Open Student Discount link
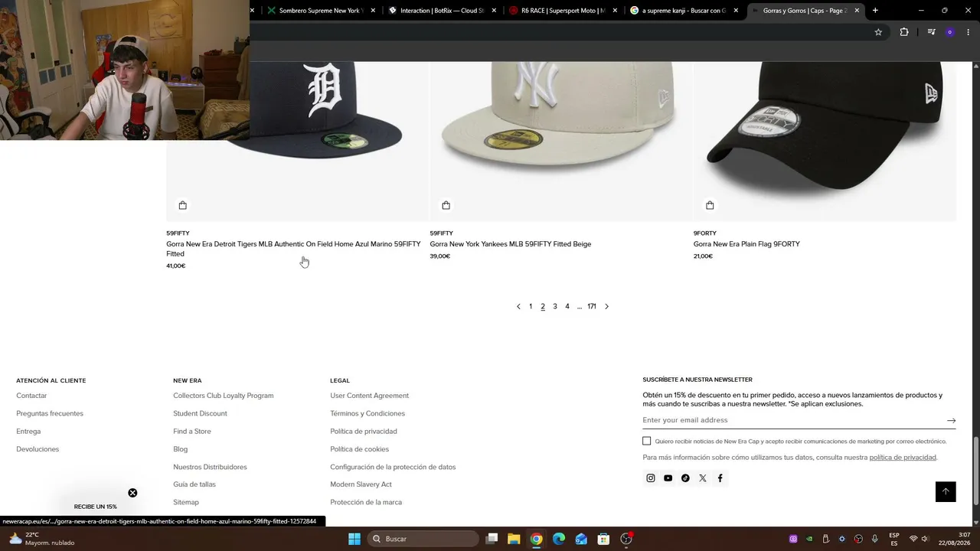The width and height of the screenshot is (980, 551). pos(200,413)
